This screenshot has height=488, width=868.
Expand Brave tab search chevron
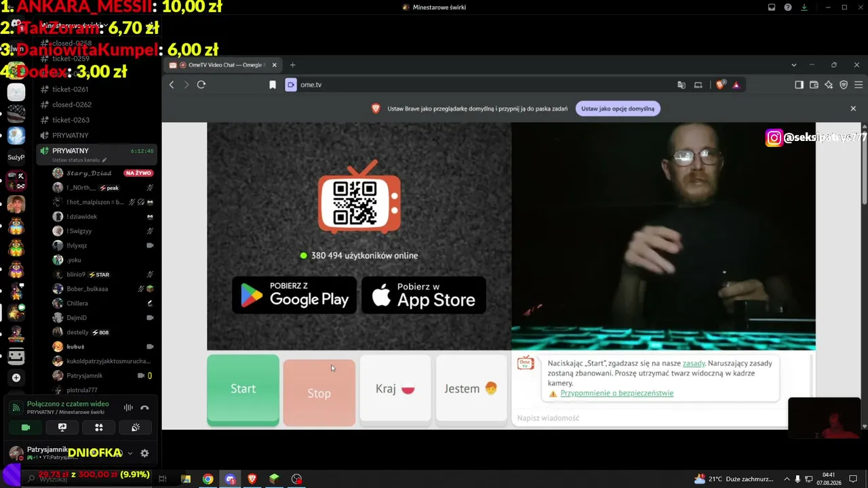794,65
